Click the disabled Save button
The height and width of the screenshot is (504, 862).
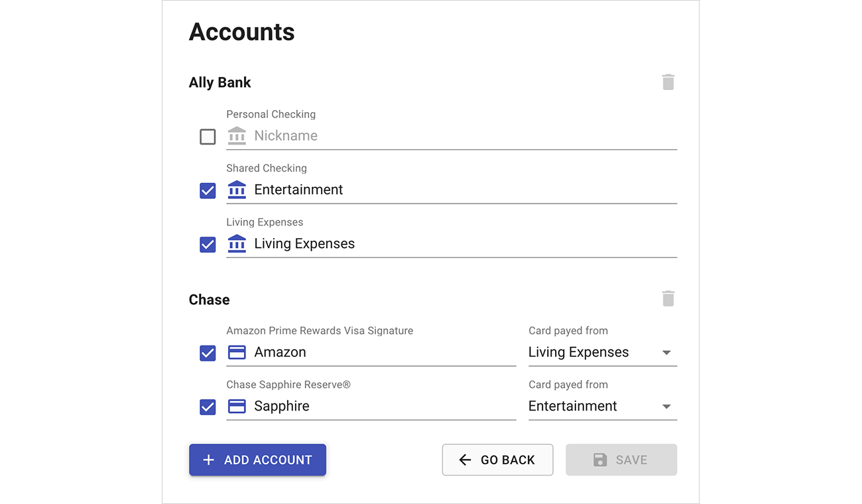pos(621,460)
